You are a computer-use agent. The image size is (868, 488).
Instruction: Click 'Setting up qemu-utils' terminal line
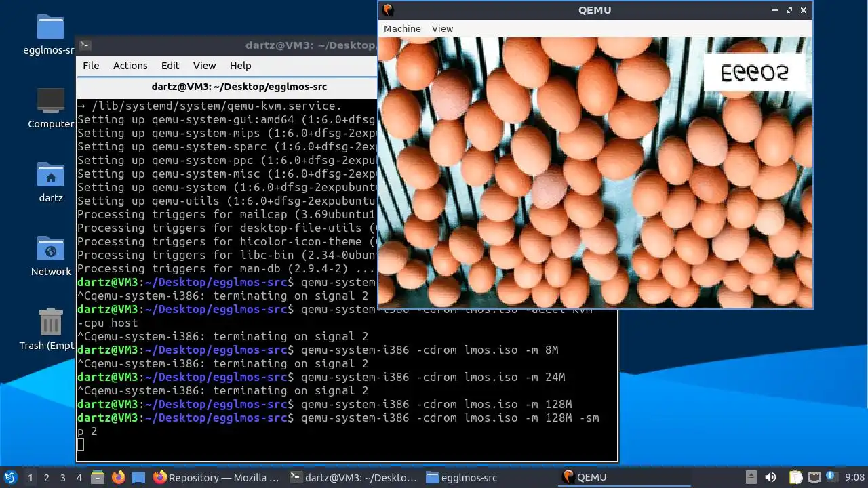(x=226, y=201)
